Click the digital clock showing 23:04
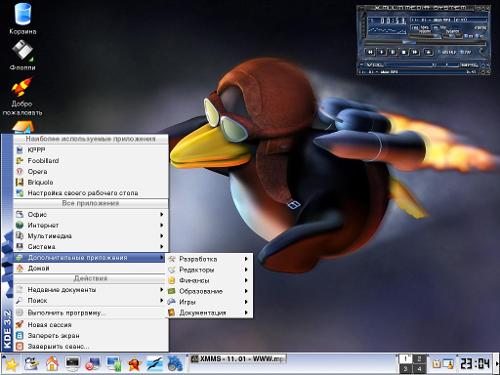Screen dimensions: 500x375 coord(475,364)
